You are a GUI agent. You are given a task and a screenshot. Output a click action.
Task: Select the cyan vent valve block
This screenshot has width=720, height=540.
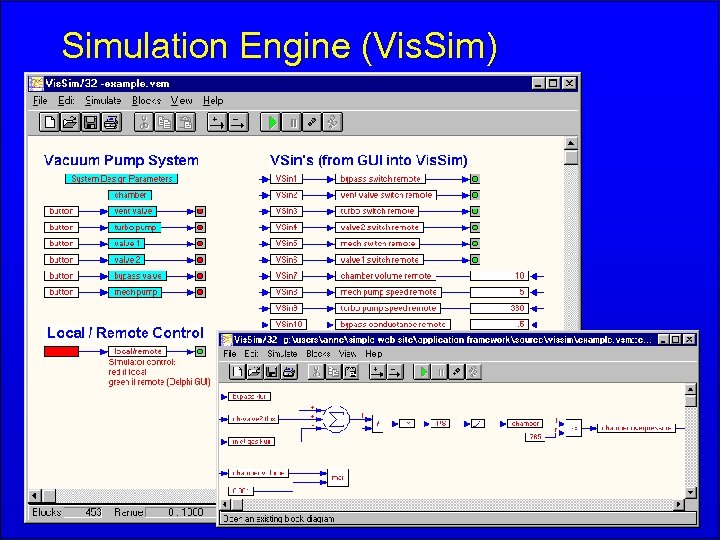pyautogui.click(x=132, y=211)
